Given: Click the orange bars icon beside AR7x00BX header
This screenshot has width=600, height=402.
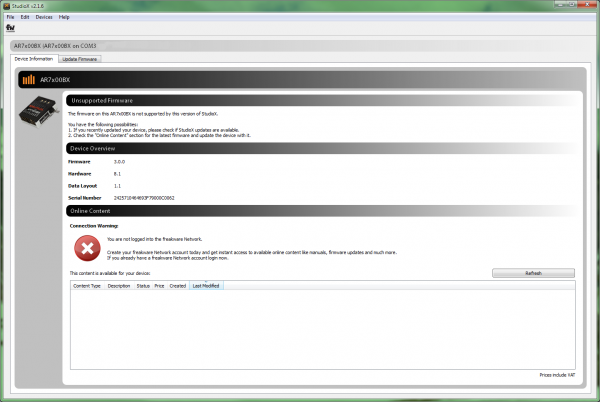Looking at the screenshot, I should tap(29, 79).
